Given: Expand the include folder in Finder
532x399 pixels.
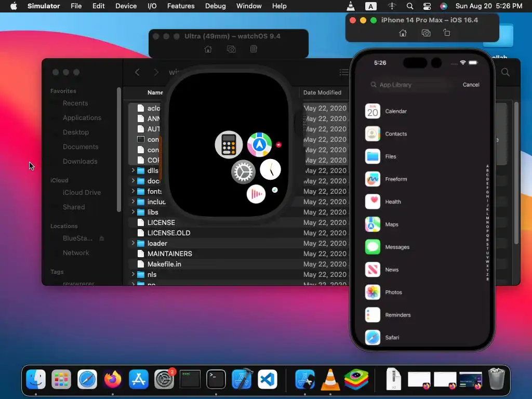Looking at the screenshot, I should coord(133,202).
